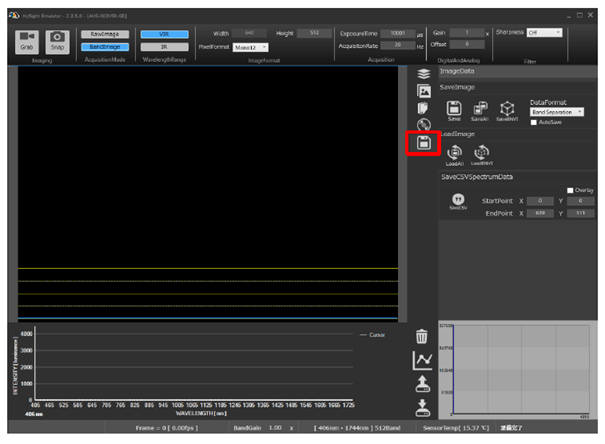
Task: Open the PixelFormat Mono12 dropdown
Action: pos(250,47)
